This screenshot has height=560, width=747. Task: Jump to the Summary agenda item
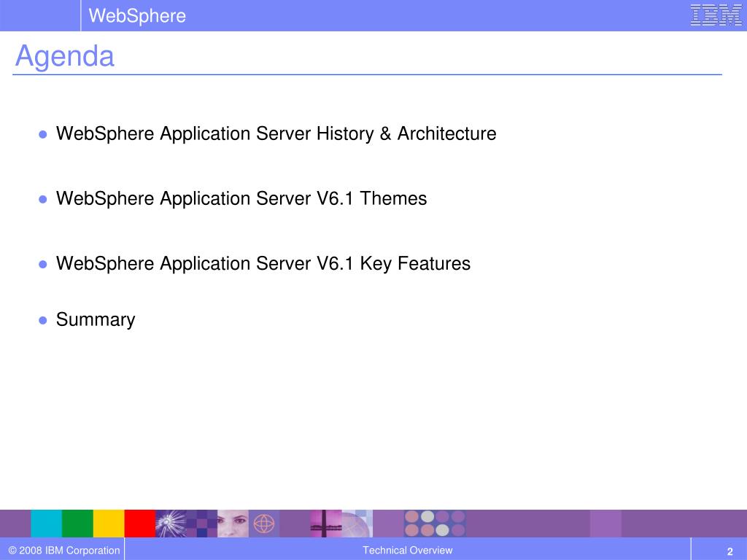click(96, 320)
